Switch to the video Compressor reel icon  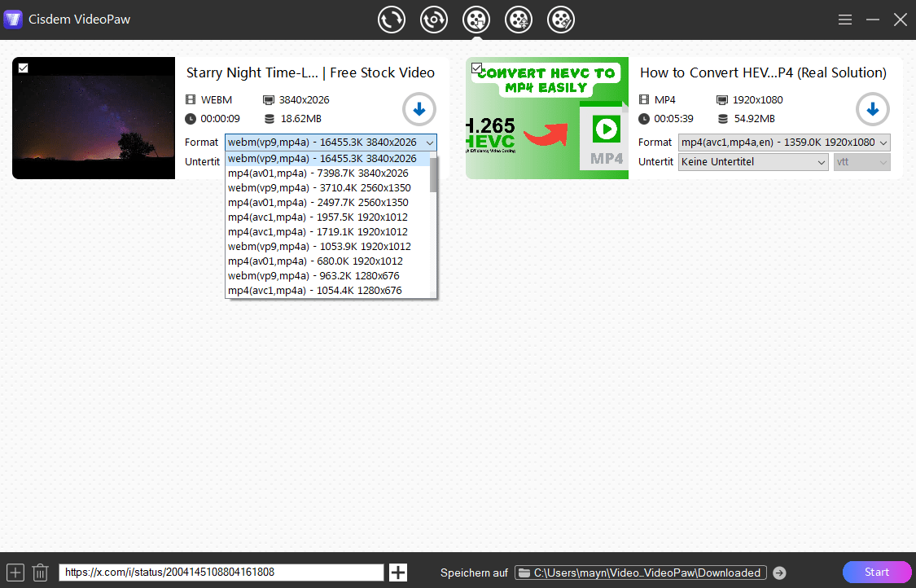click(519, 19)
